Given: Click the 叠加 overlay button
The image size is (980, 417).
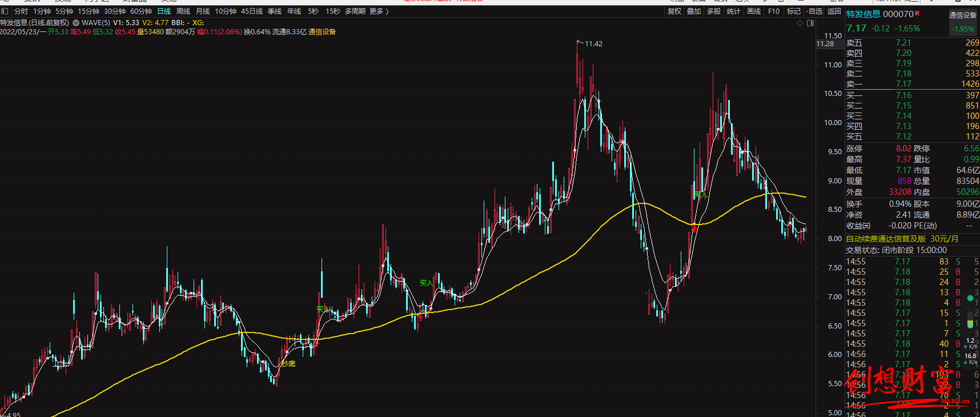Looking at the screenshot, I should coord(694,11).
